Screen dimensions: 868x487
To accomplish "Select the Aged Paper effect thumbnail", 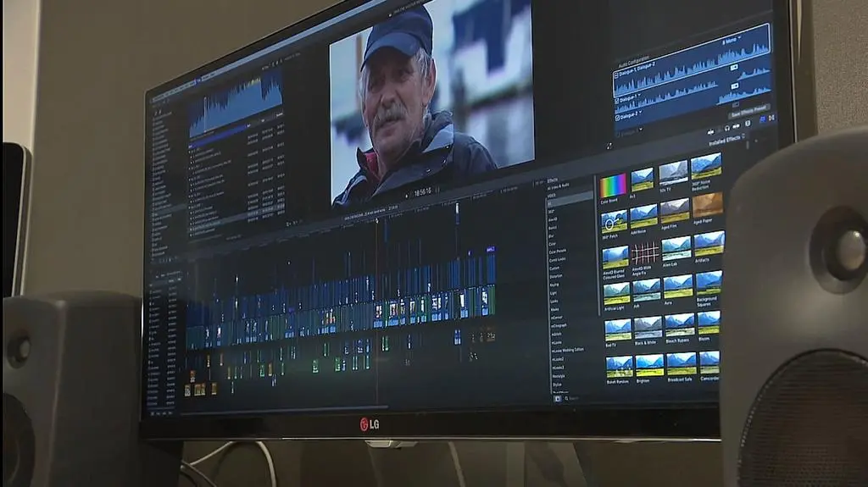I will pos(708,205).
